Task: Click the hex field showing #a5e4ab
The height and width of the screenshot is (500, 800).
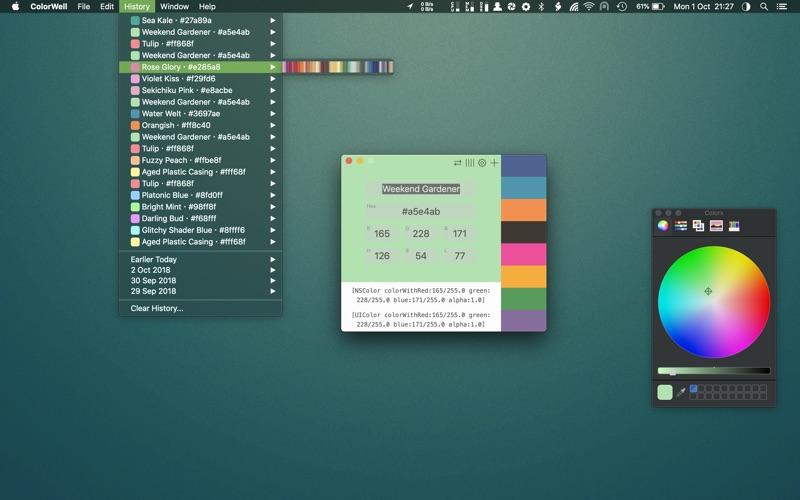Action: (x=421, y=211)
